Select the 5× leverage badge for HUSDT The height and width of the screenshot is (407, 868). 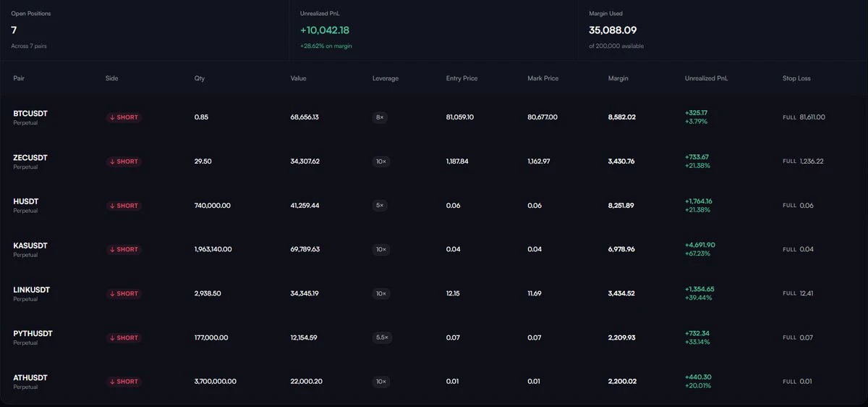click(x=380, y=206)
